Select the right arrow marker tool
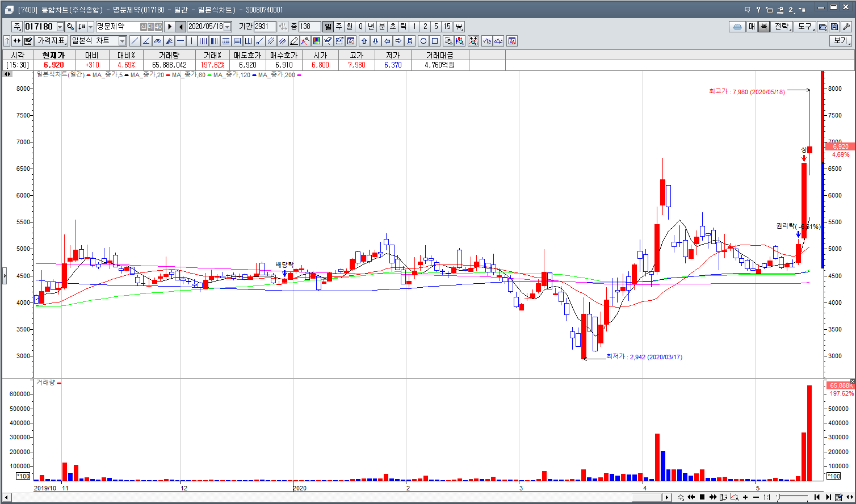 pyautogui.click(x=398, y=41)
